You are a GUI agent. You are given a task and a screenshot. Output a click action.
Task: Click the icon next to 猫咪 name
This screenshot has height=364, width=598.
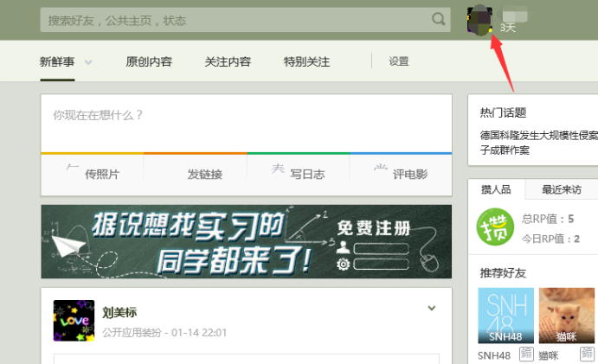tap(587, 354)
